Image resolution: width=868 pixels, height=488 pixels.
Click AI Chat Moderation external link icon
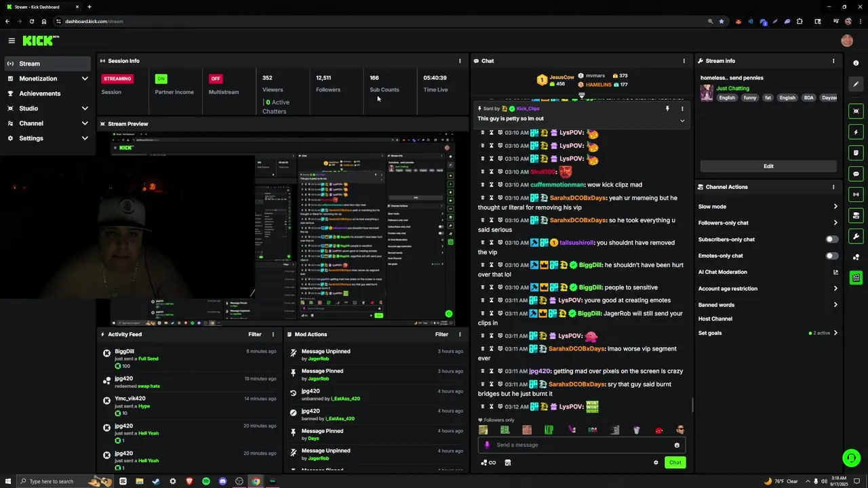point(835,272)
